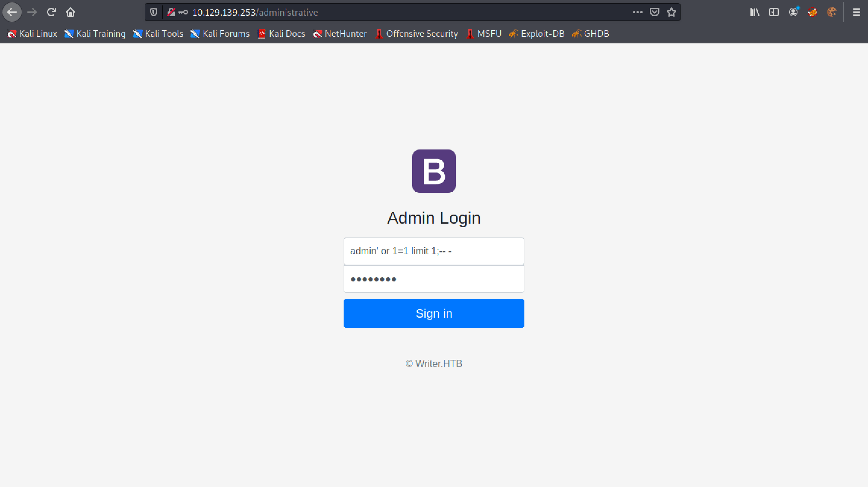
Task: Bookmark this page with the star
Action: pos(671,12)
